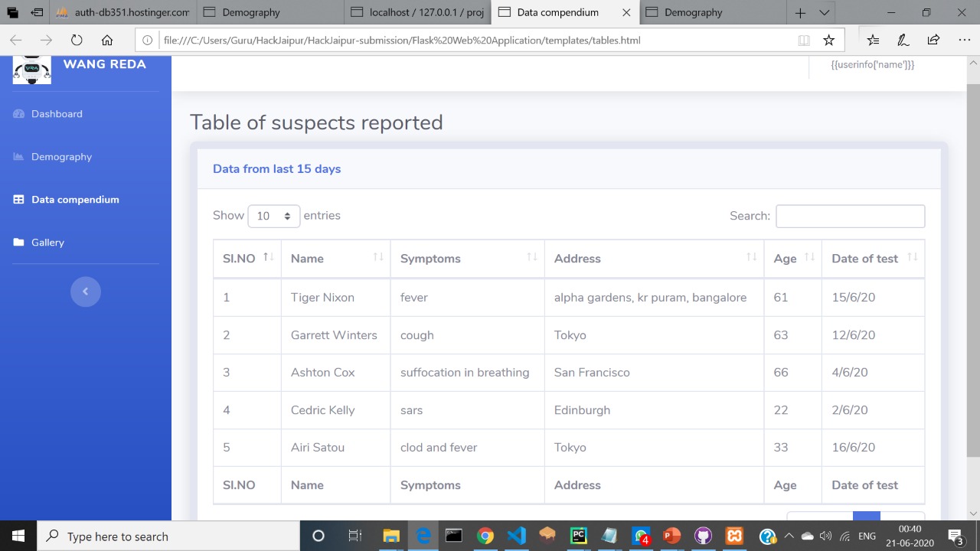Screen dimensions: 980x551
Task: Close the Data compendium browser tab
Action: tap(627, 13)
